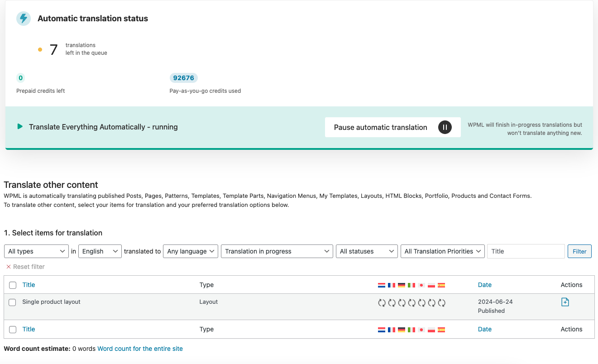Click the Japanese flag in table footer
The image size is (598, 364).
coord(421,330)
